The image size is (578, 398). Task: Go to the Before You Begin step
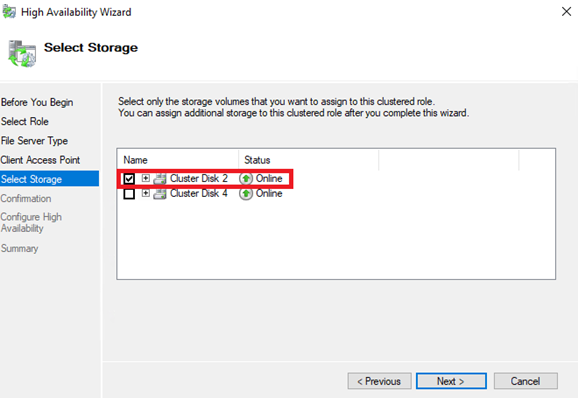click(x=37, y=102)
